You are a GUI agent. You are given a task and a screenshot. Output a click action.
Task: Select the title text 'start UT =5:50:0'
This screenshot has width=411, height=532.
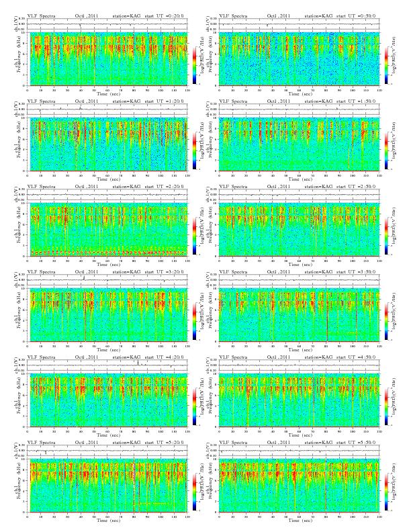click(x=356, y=443)
